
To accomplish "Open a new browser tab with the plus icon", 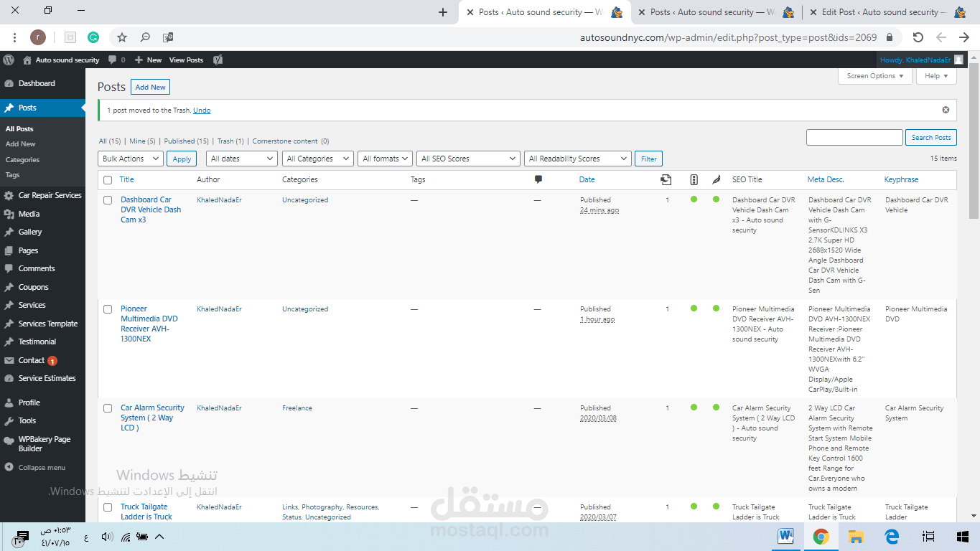I will (443, 12).
